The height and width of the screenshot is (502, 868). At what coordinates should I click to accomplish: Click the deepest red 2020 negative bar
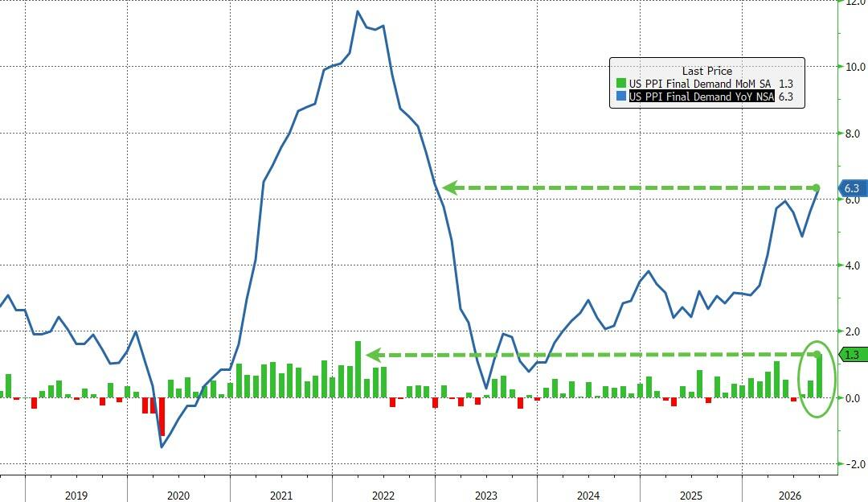(162, 416)
